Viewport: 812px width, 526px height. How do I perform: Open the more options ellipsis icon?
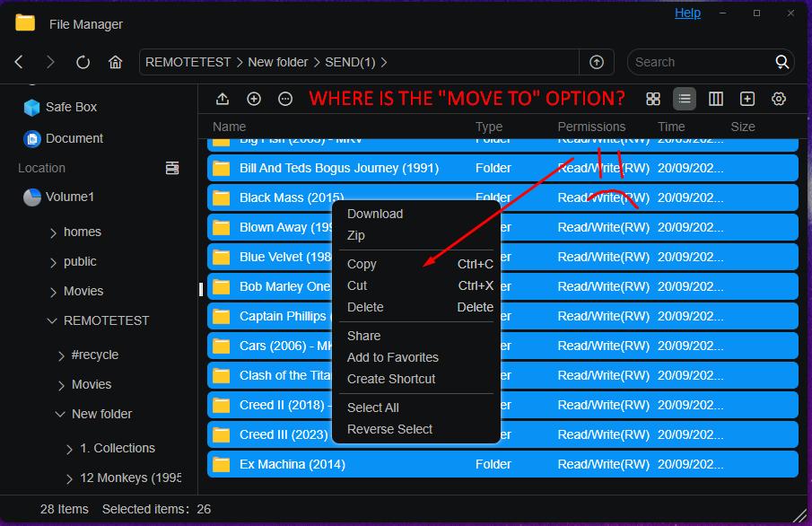[x=285, y=99]
